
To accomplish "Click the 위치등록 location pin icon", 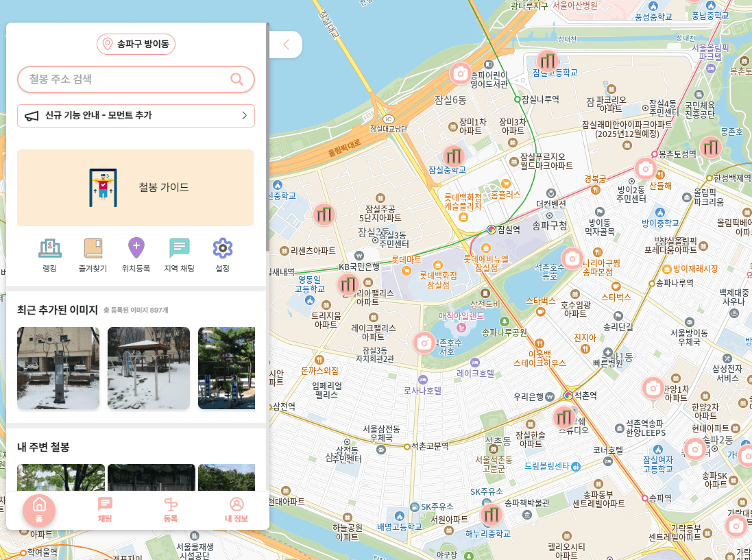I will click(x=136, y=249).
